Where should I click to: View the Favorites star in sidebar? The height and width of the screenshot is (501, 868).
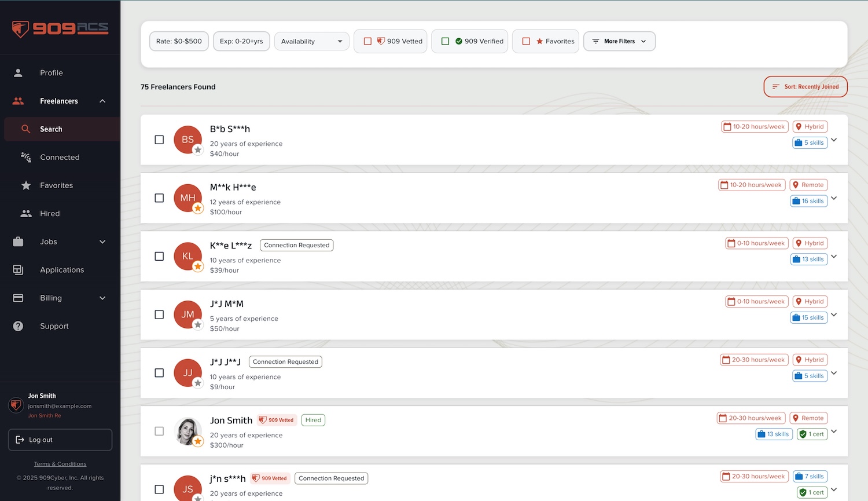tap(26, 185)
